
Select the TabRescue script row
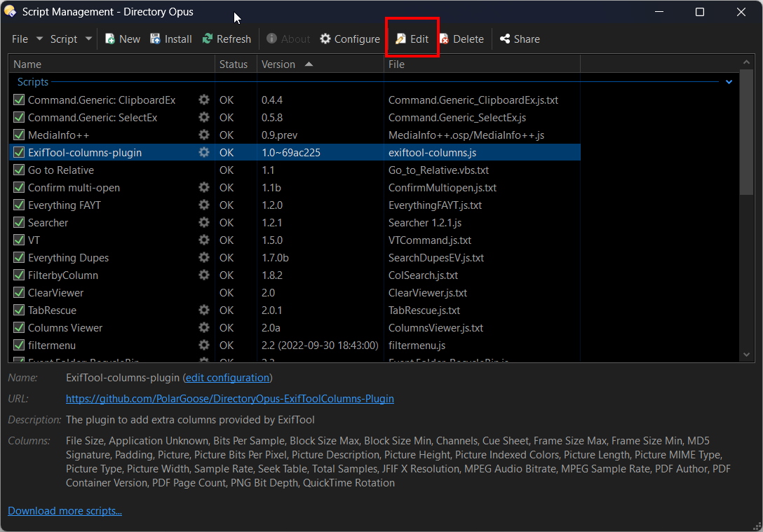click(295, 310)
